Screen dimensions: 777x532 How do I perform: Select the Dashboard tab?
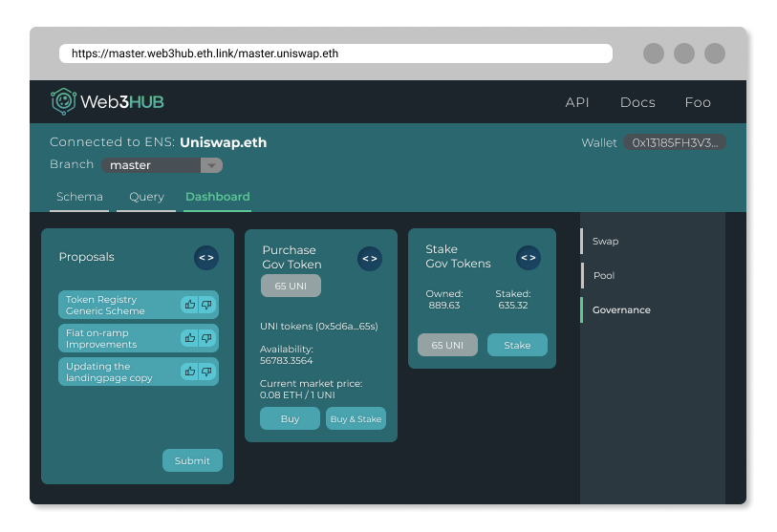point(218,197)
